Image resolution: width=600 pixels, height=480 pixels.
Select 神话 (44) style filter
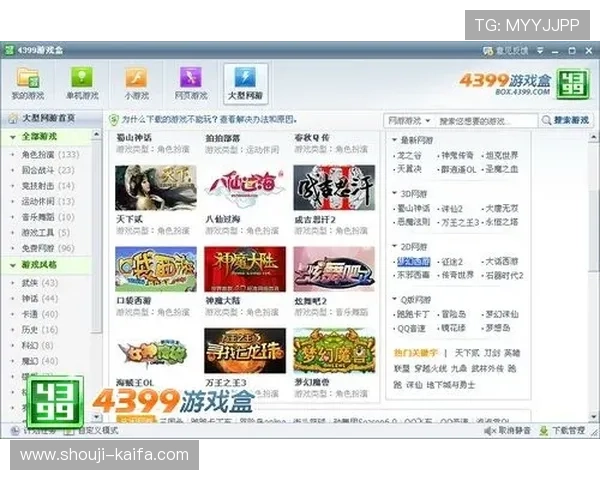(x=40, y=299)
